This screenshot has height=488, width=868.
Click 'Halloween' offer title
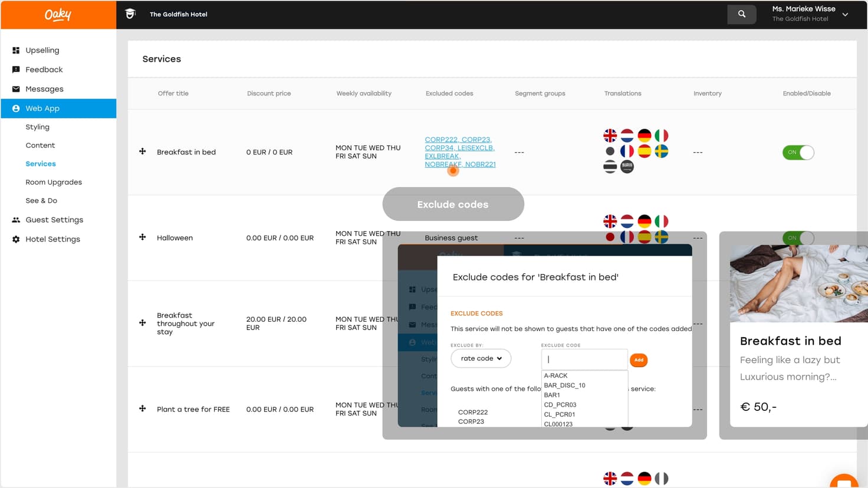[175, 238]
